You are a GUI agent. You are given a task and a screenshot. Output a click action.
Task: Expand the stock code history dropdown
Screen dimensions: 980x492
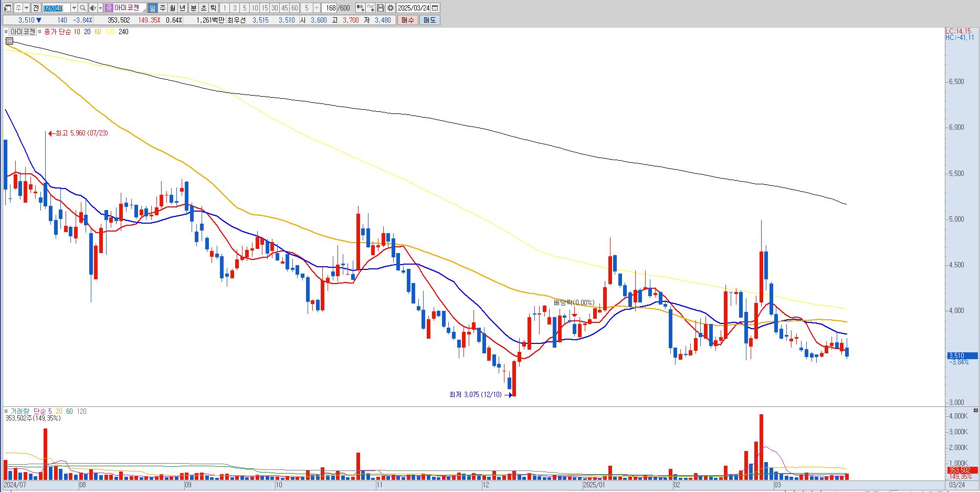pyautogui.click(x=74, y=8)
